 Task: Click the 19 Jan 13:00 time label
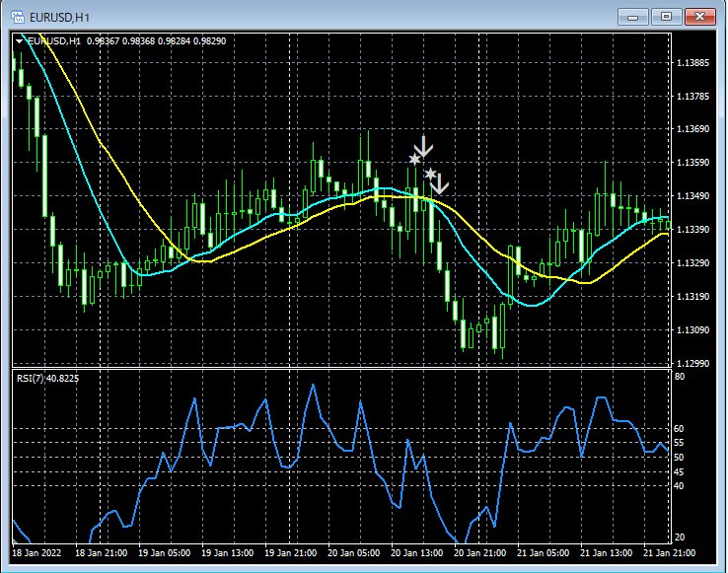pyautogui.click(x=228, y=553)
